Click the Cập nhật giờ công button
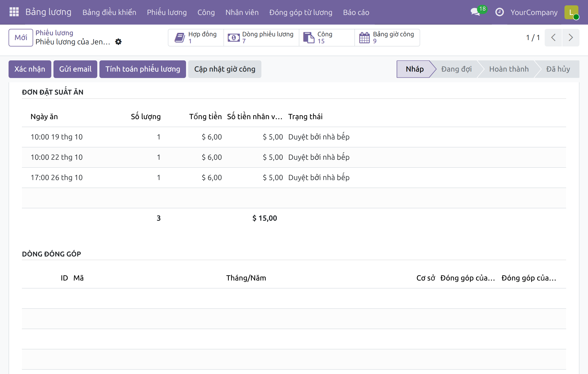The height and width of the screenshot is (374, 588). [x=225, y=69]
